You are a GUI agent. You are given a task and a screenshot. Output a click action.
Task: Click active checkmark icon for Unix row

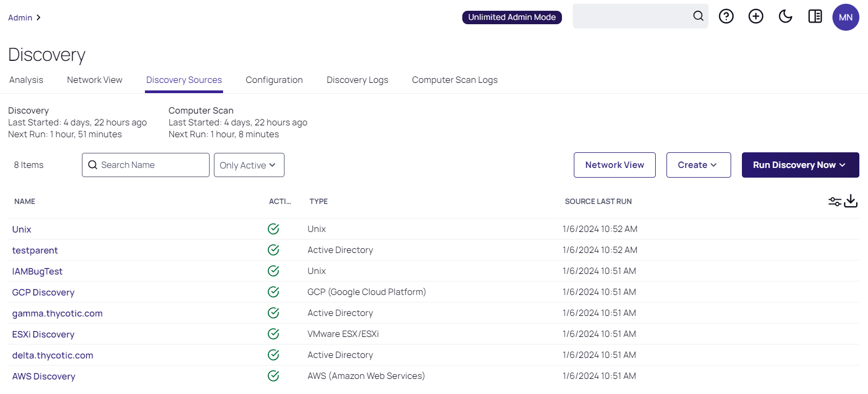(x=273, y=229)
